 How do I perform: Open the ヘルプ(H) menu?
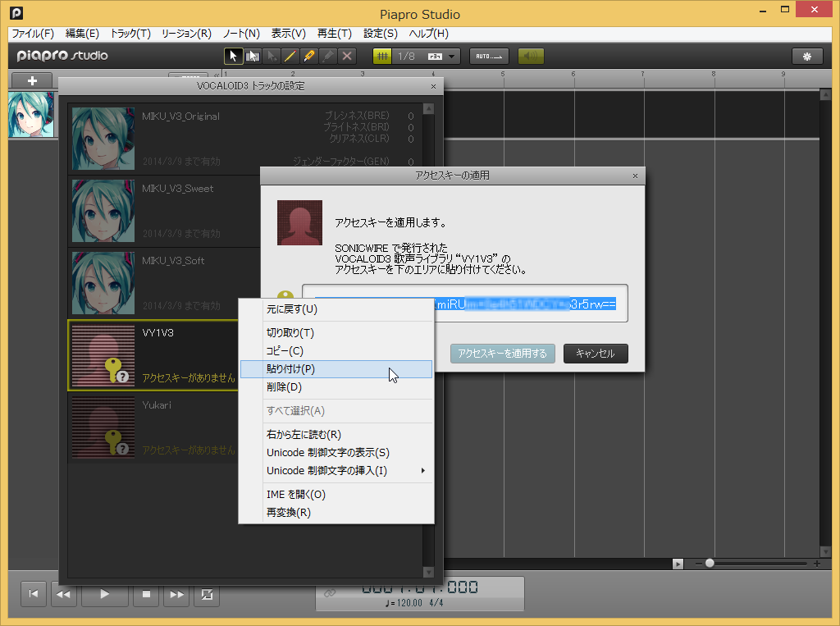coord(428,34)
